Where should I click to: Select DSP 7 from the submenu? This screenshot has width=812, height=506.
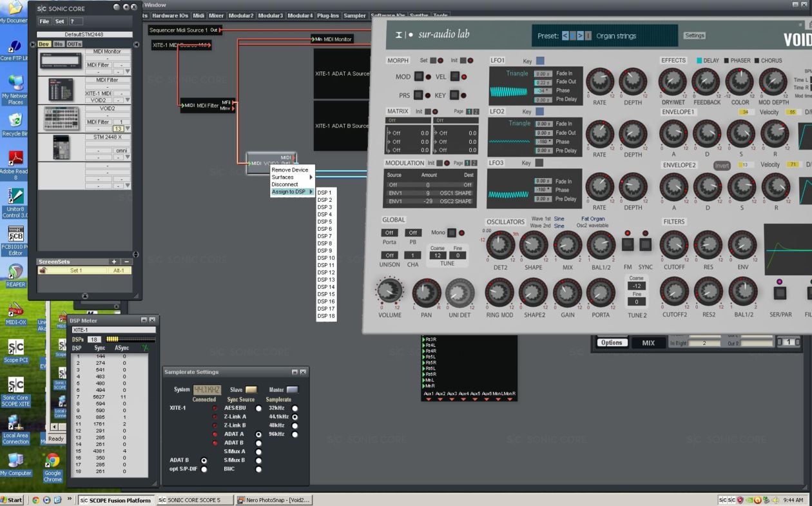325,236
